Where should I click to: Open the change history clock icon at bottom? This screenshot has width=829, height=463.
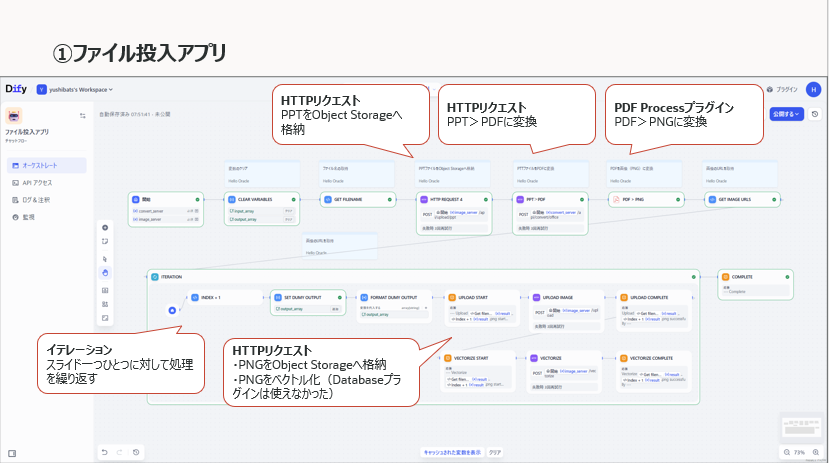[136, 452]
